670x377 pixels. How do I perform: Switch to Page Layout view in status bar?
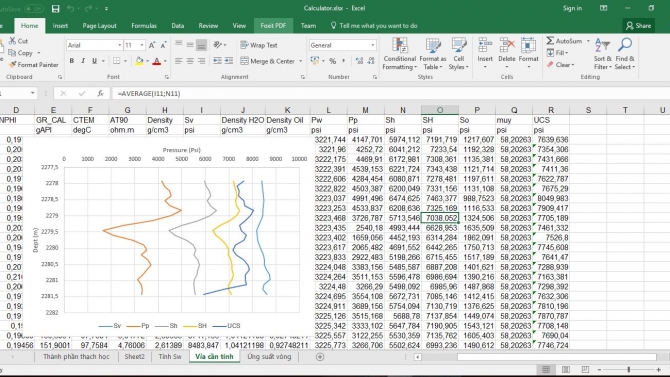[x=566, y=369]
